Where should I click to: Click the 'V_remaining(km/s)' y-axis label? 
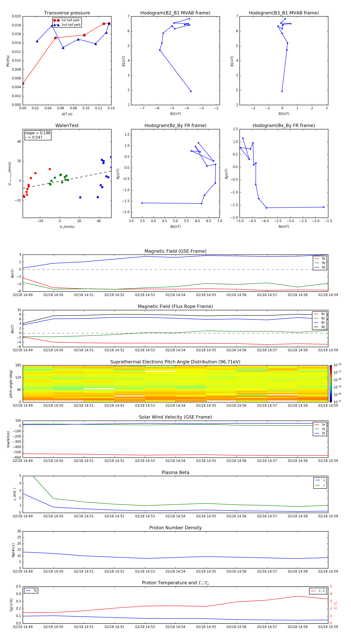click(x=10, y=173)
